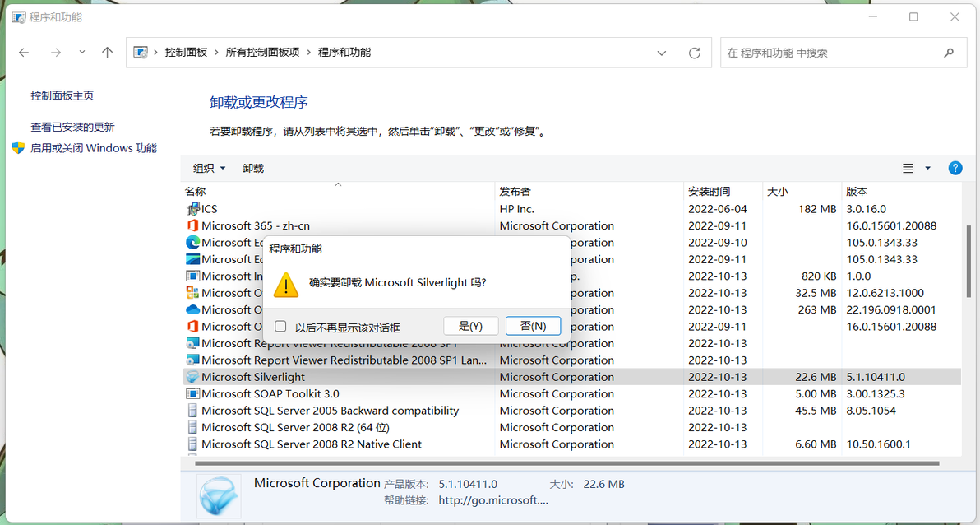This screenshot has height=525, width=980.
Task: Click the address bar Control Panel icon
Action: (x=141, y=53)
